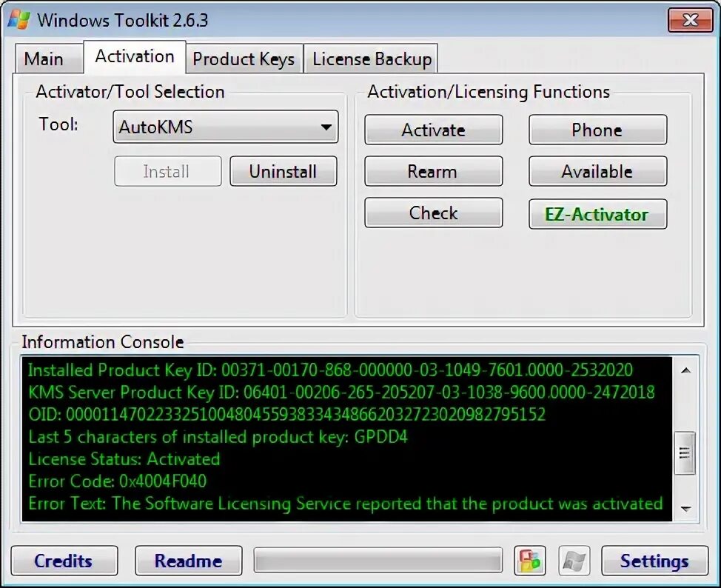Click the OID line in the console
The height and width of the screenshot is (588, 721).
click(x=286, y=414)
